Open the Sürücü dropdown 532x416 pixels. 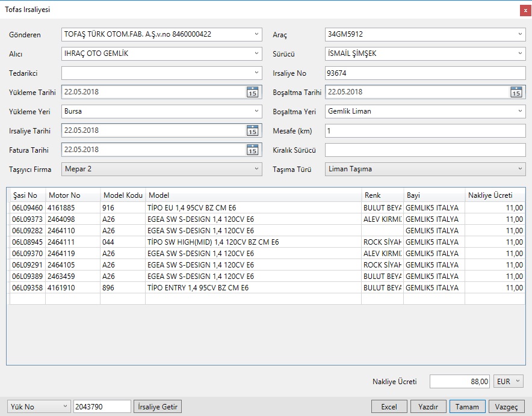(x=520, y=54)
